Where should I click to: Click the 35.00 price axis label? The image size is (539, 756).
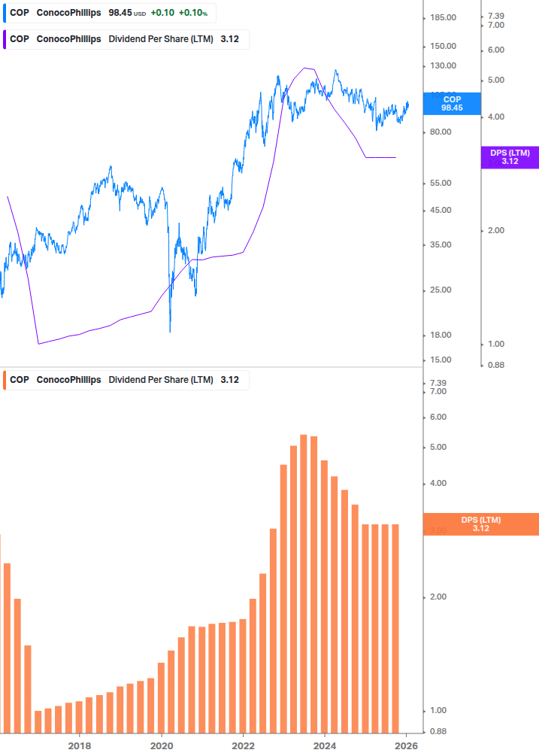coord(441,245)
